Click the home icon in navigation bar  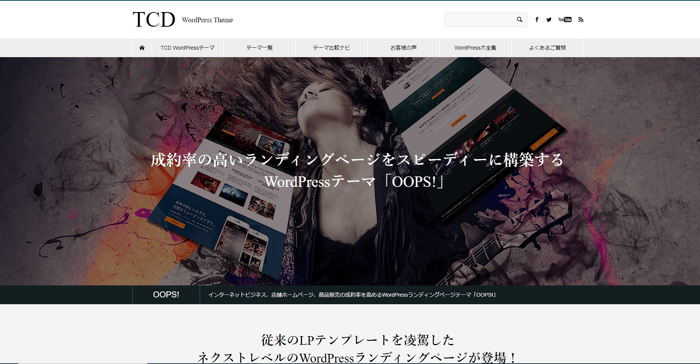coord(142,48)
